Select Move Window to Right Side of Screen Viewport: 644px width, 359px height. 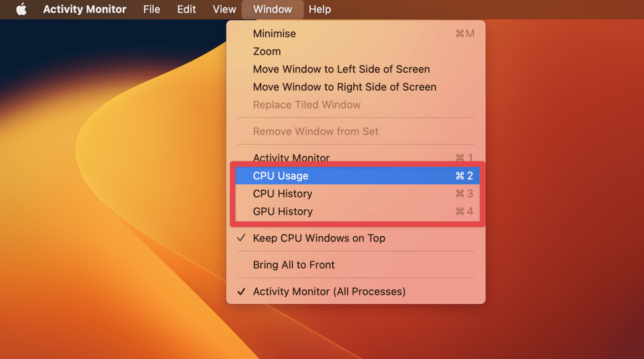tap(345, 87)
